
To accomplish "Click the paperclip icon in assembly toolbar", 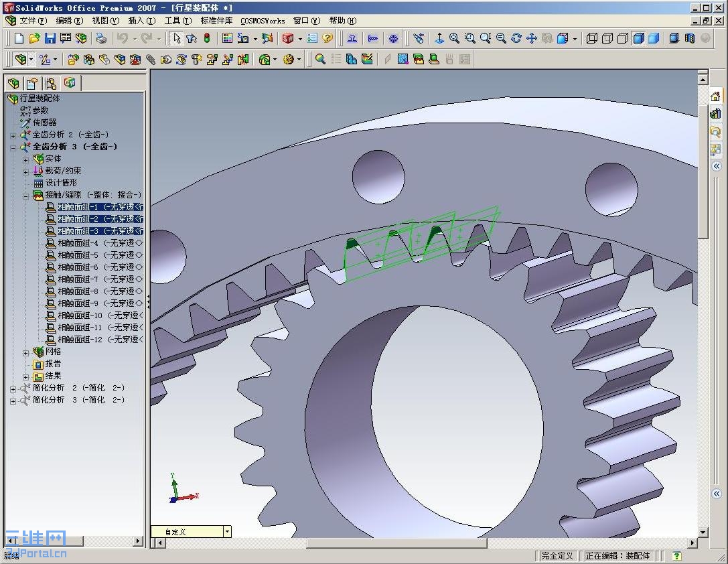I will (151, 60).
